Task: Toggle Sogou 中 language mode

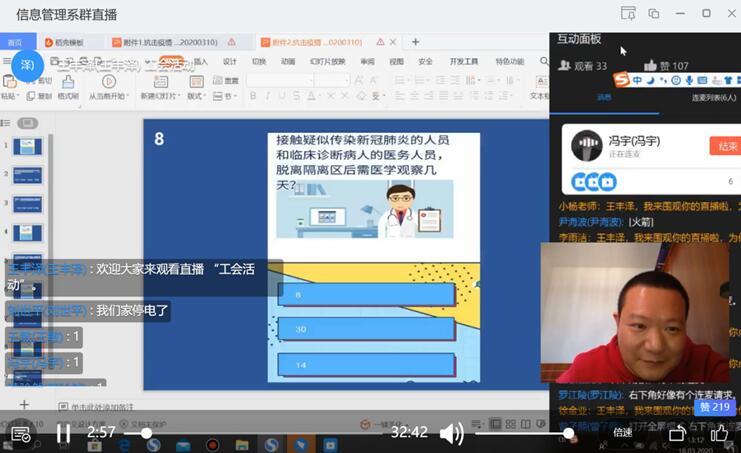Action: [637, 80]
